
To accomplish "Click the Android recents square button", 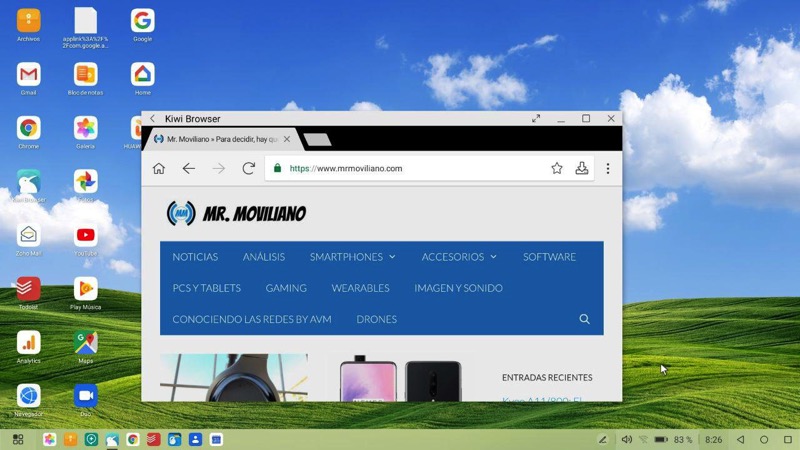I will (x=788, y=439).
